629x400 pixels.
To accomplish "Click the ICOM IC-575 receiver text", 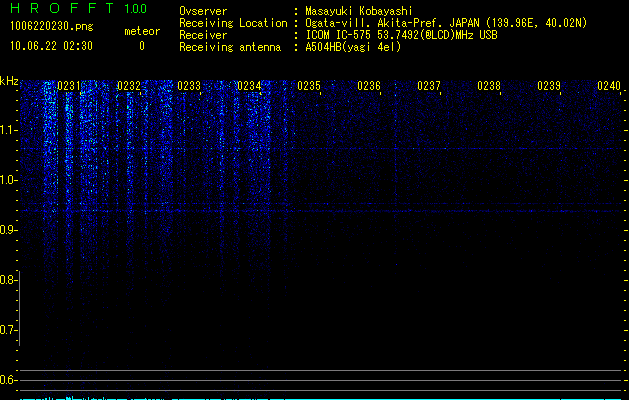I will tap(401, 35).
